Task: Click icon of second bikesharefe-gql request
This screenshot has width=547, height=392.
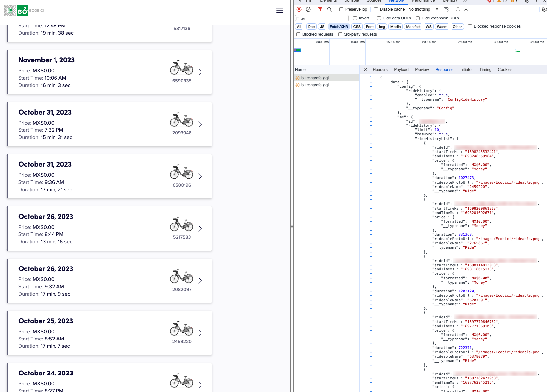Action: pos(298,85)
